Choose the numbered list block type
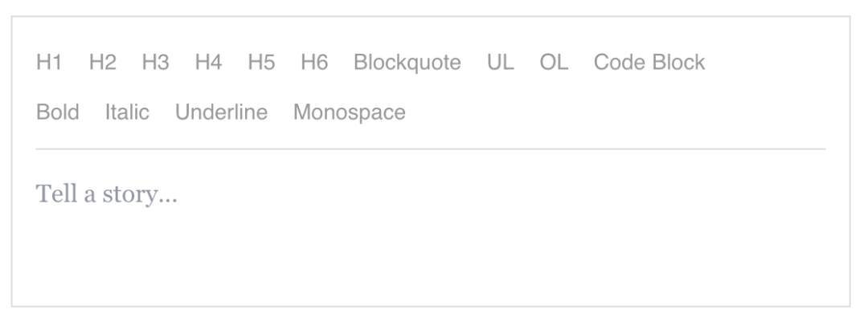This screenshot has height=326, width=868. [x=554, y=63]
